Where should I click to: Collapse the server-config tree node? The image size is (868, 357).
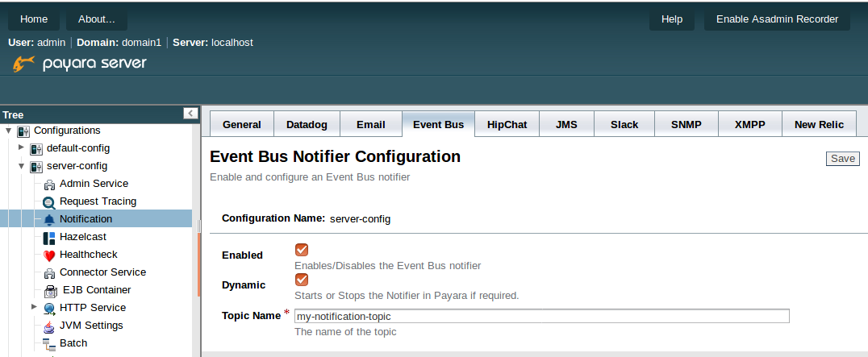coord(21,166)
